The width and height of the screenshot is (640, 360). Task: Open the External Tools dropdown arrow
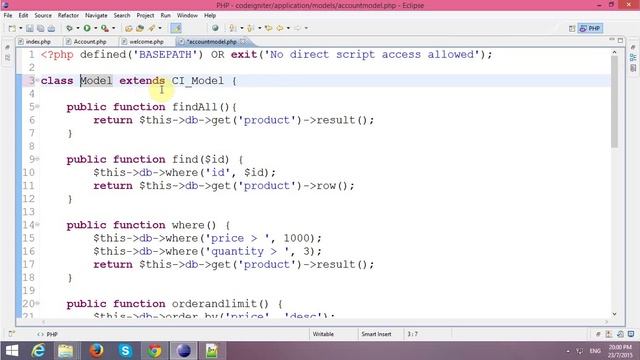pyautogui.click(x=113, y=28)
